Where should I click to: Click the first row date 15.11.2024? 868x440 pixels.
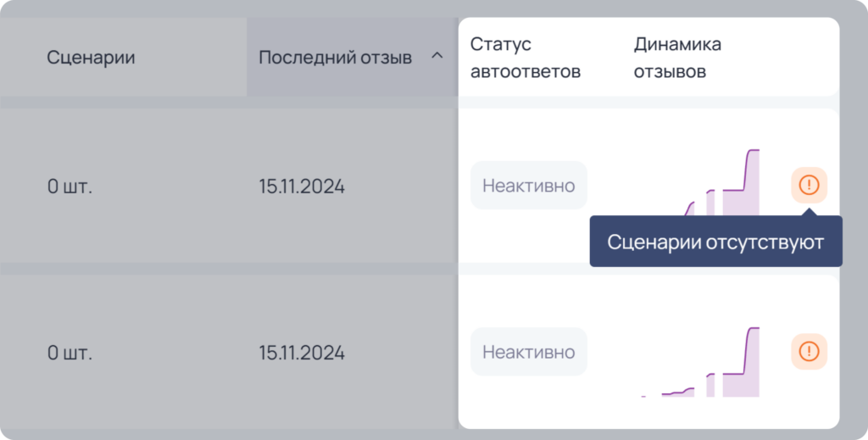coord(302,187)
